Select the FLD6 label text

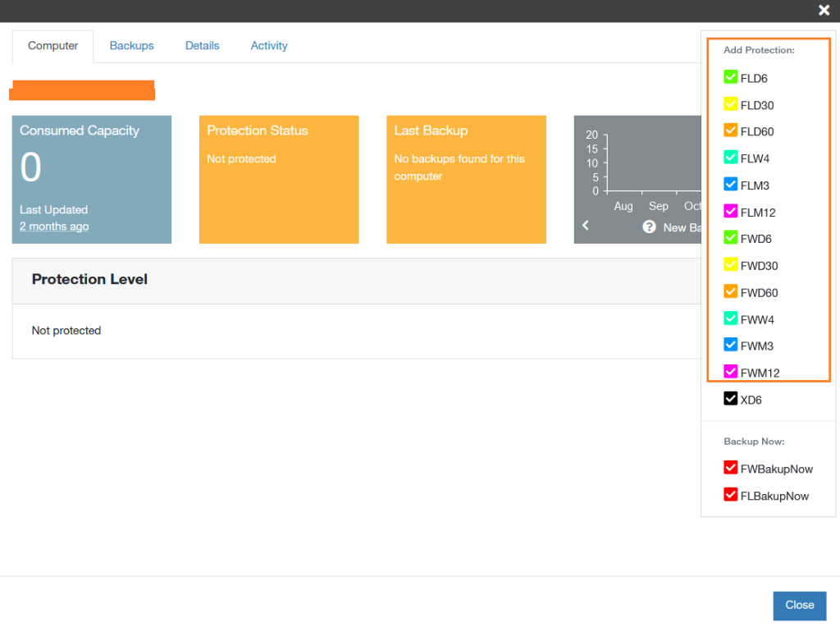tap(754, 79)
